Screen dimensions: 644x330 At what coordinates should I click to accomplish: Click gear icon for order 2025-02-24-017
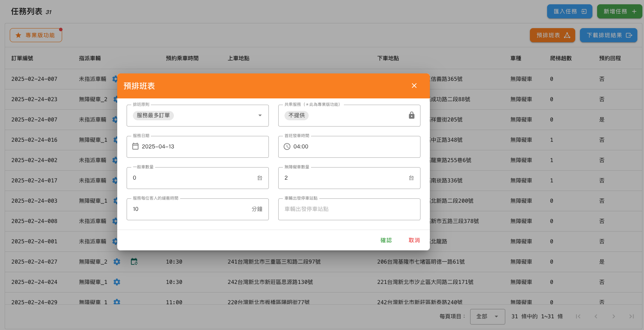[x=115, y=180]
